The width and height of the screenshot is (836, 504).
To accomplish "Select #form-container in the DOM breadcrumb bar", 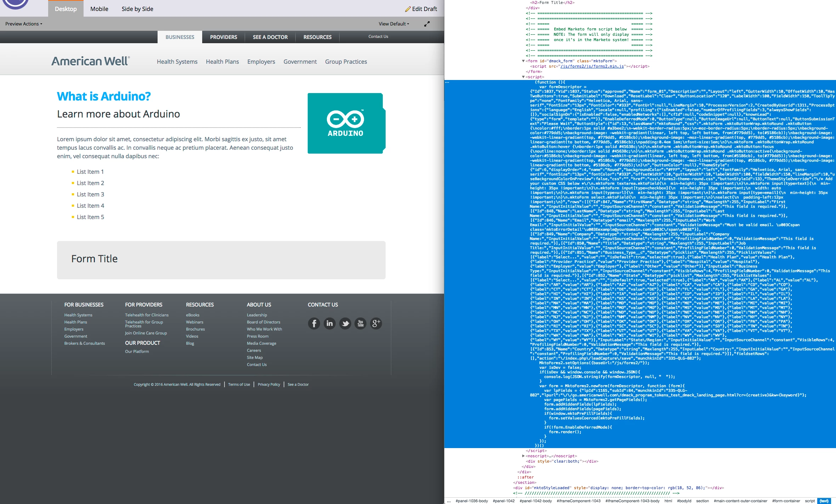I will [786, 501].
